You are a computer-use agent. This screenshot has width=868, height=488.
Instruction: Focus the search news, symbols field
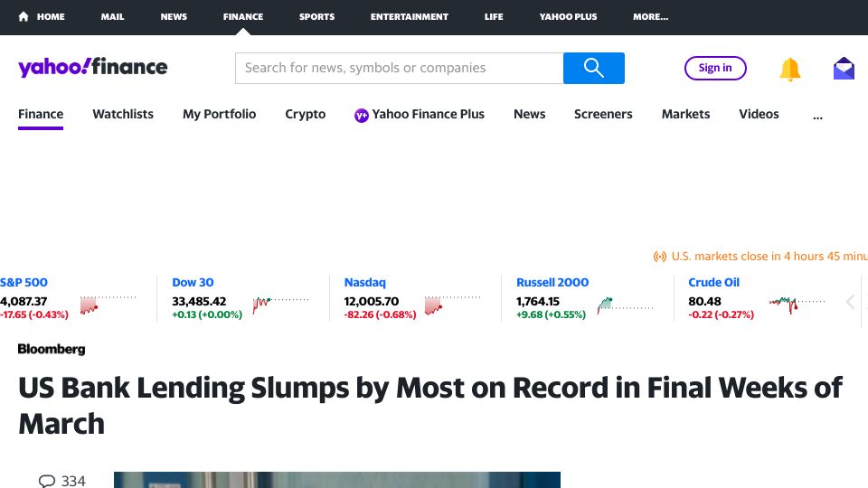click(399, 68)
